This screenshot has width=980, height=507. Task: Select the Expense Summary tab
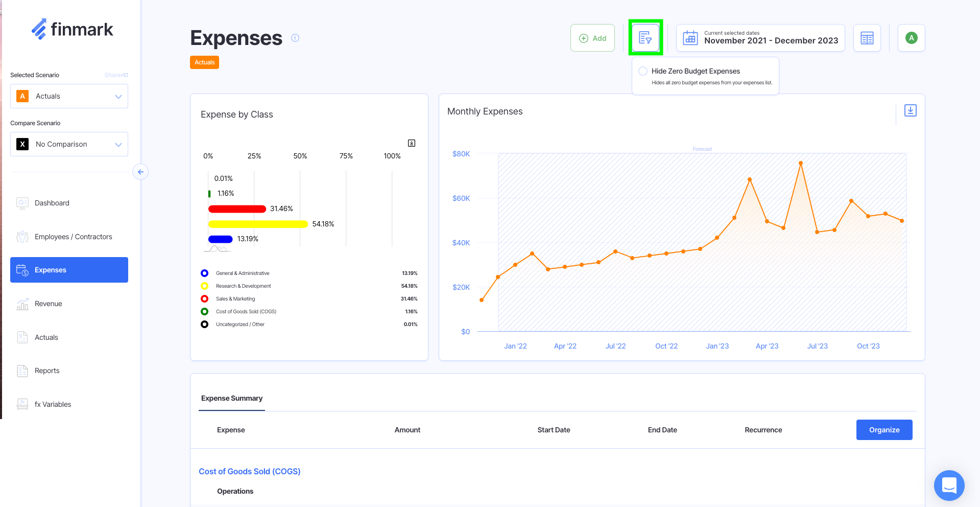(x=232, y=398)
